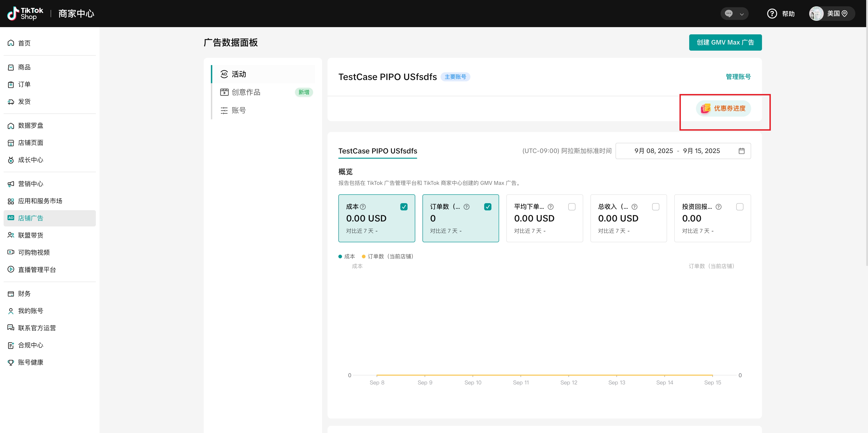The image size is (868, 433).
Task: Open 营销中心 from the sidebar
Action: click(x=30, y=184)
